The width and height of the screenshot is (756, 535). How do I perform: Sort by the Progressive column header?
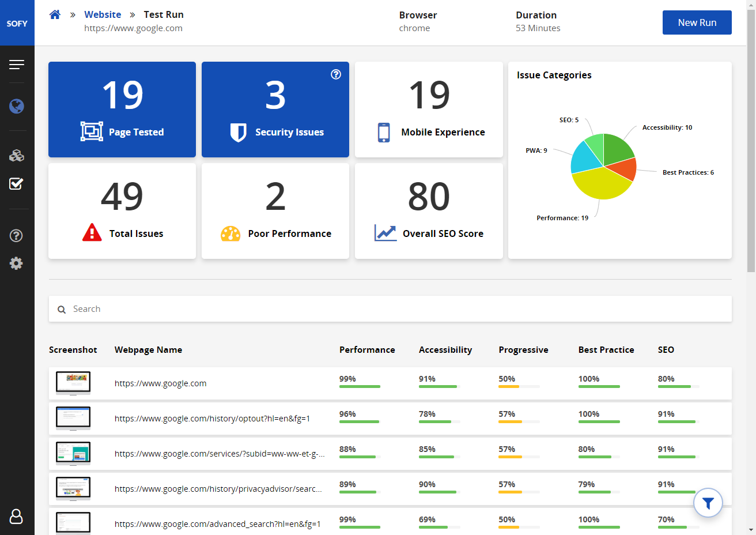(523, 350)
